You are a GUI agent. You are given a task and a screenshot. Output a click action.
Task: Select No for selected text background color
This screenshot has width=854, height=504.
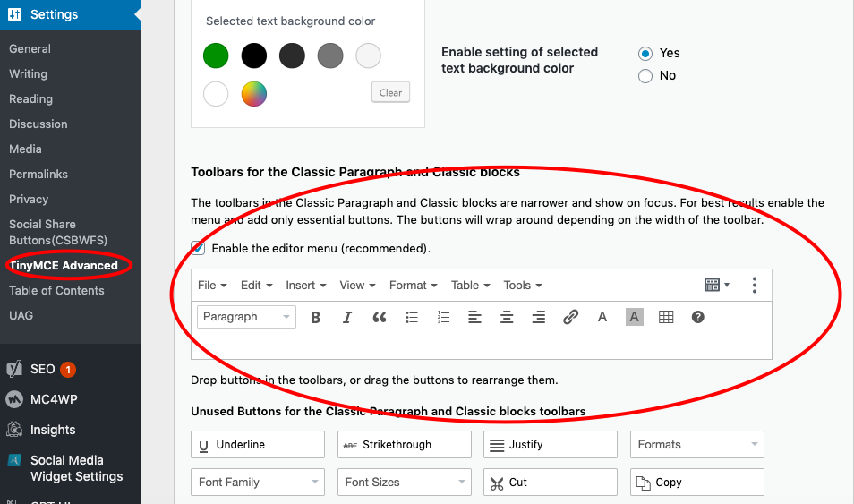(645, 76)
